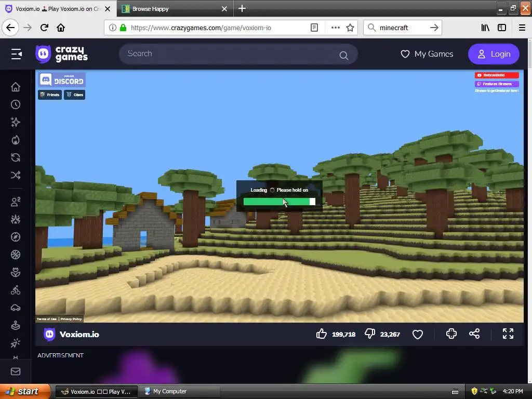Open Bike category icon
Screen dimensions: 532x399
[x=15, y=290]
